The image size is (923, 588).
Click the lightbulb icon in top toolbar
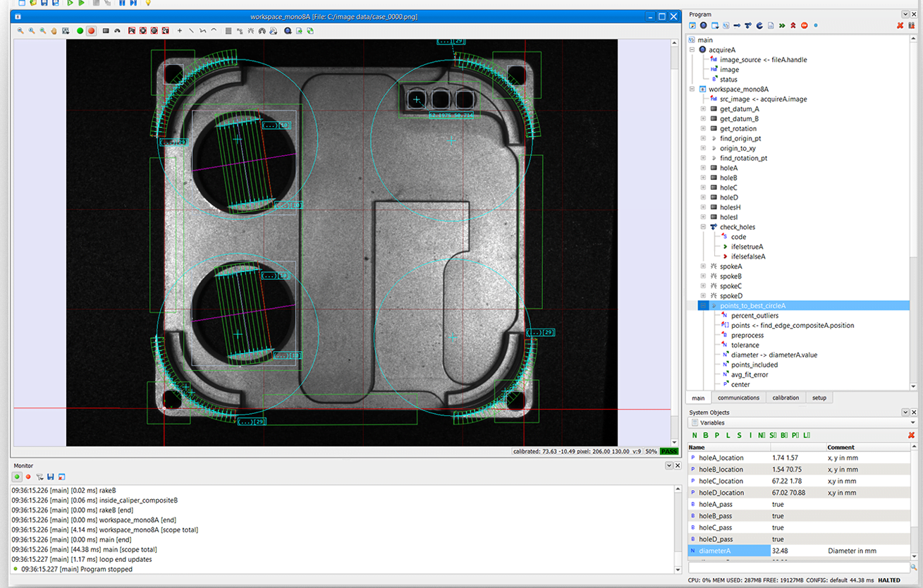click(147, 3)
